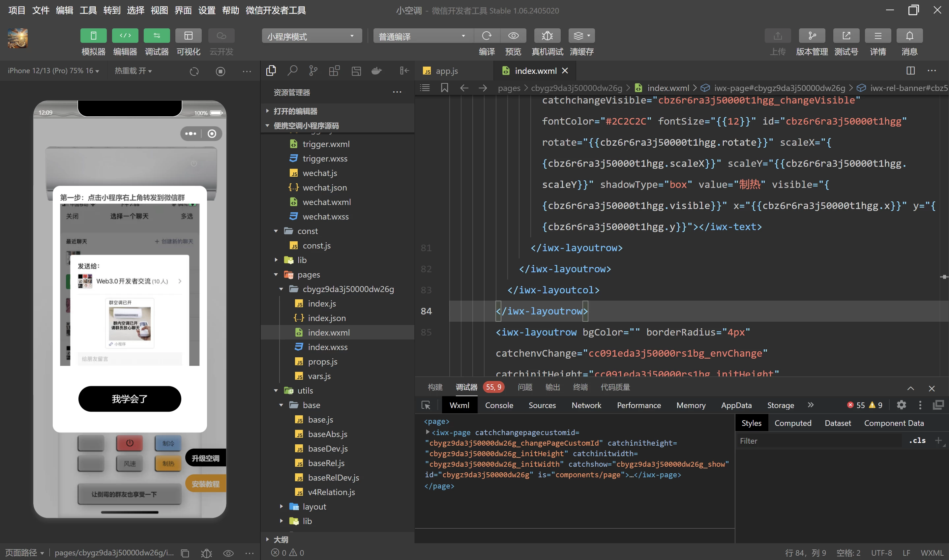The height and width of the screenshot is (560, 949).
Task: Click the split editor icon
Action: click(x=910, y=71)
